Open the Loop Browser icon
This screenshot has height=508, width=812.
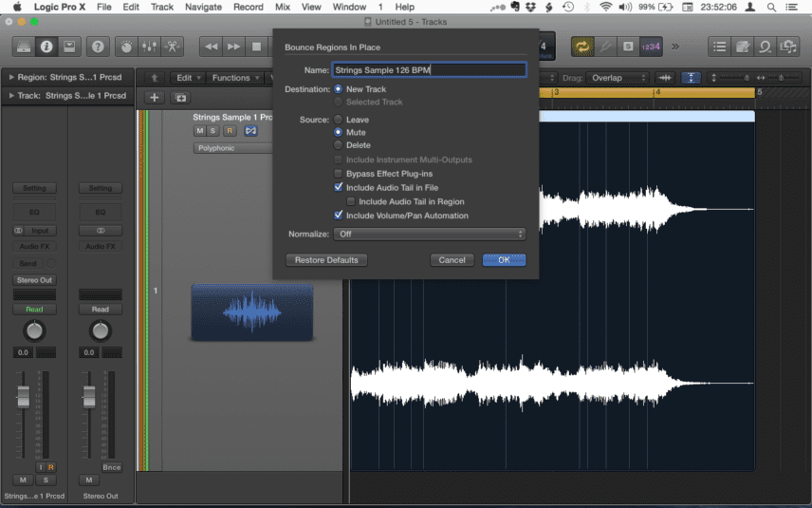765,47
